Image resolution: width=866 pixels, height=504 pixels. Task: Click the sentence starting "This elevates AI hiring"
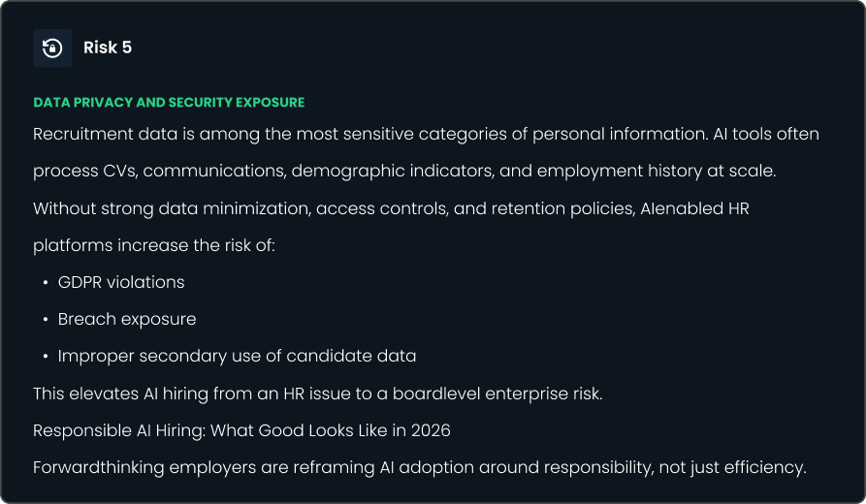pos(317,394)
